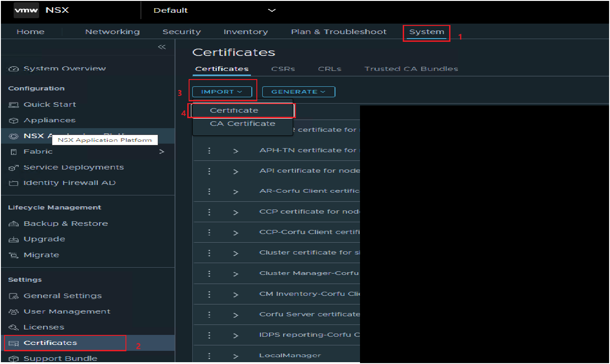Go to the Home tab
Screen dimensions: 610x364
[30, 32]
